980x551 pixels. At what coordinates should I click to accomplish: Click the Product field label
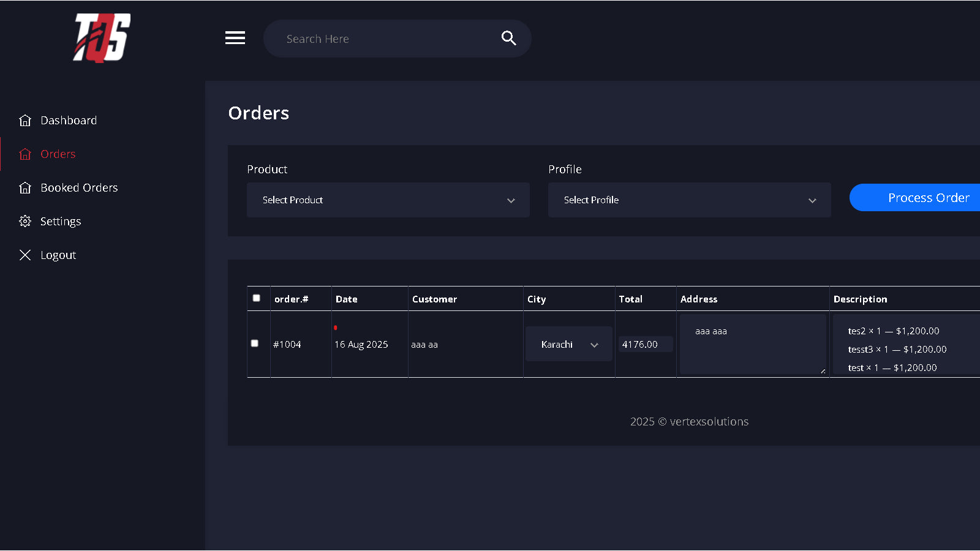coord(267,170)
